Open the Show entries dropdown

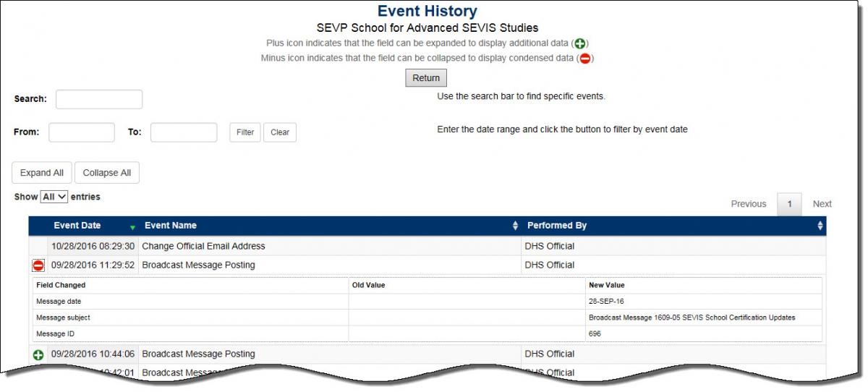tap(54, 197)
